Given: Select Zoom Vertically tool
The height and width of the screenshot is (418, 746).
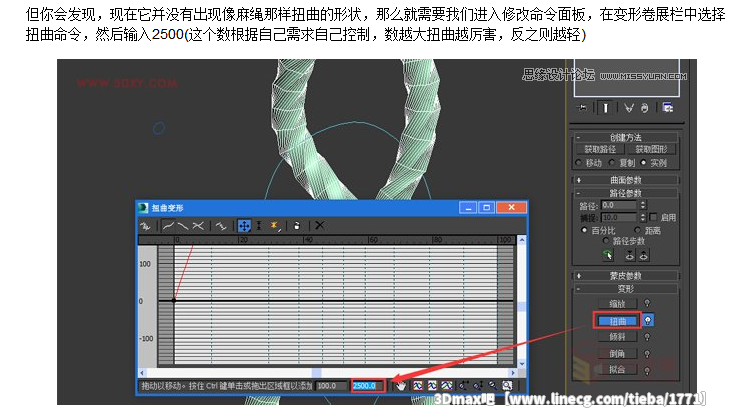Looking at the screenshot, I should 478,386.
